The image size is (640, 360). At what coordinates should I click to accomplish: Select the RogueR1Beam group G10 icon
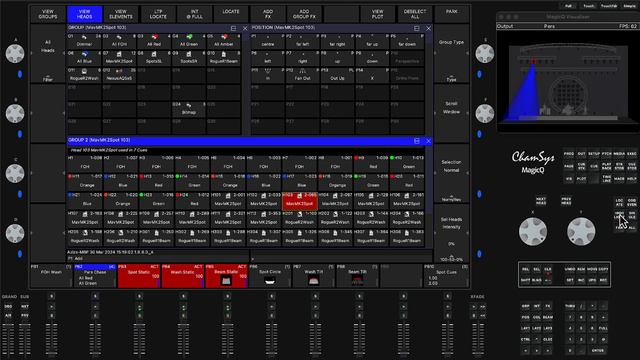[x=224, y=54]
